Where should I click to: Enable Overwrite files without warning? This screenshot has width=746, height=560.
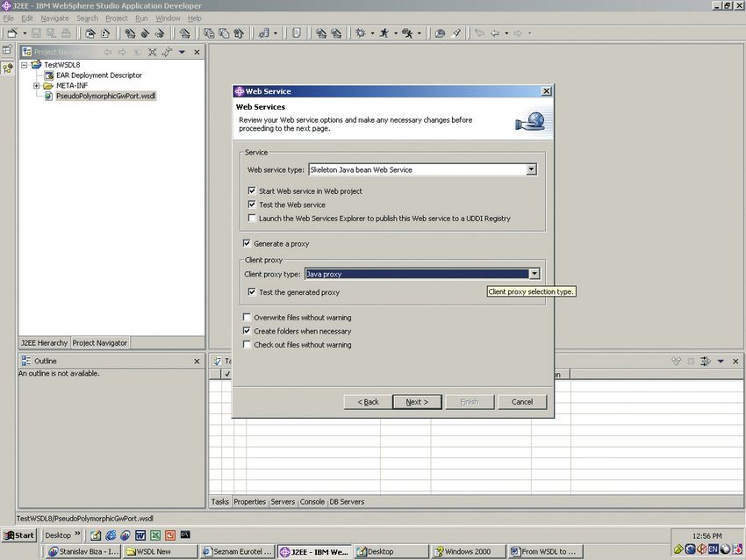[247, 318]
